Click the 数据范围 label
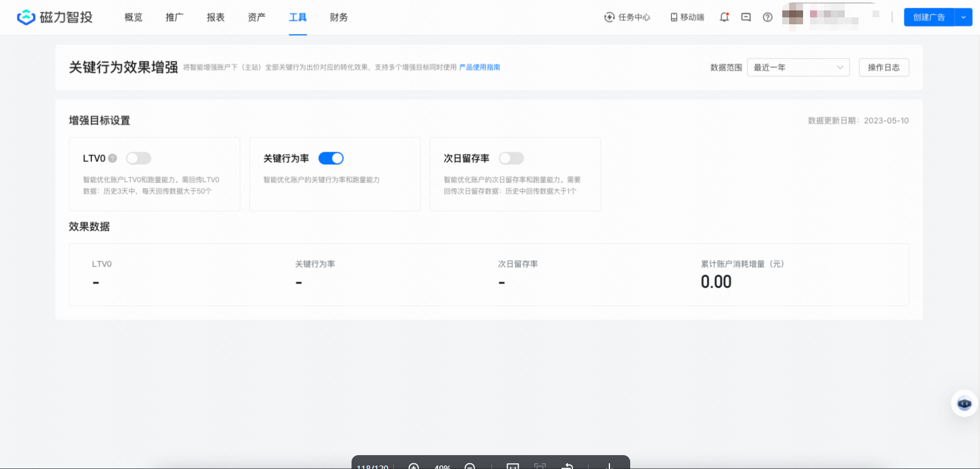 tap(726, 68)
